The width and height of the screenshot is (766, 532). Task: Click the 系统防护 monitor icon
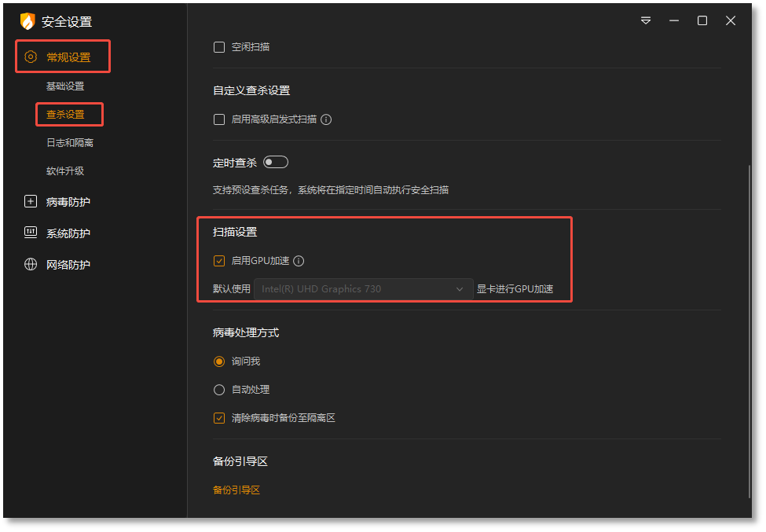31,233
